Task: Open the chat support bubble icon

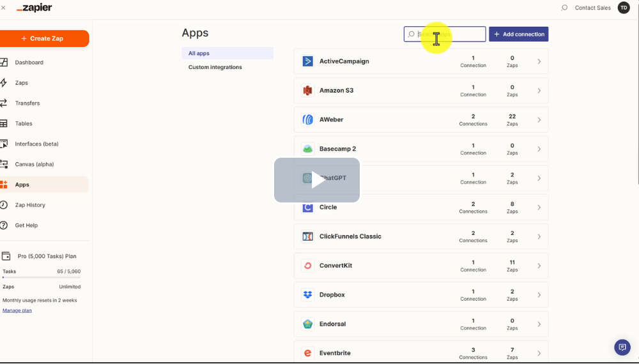Action: (x=622, y=347)
